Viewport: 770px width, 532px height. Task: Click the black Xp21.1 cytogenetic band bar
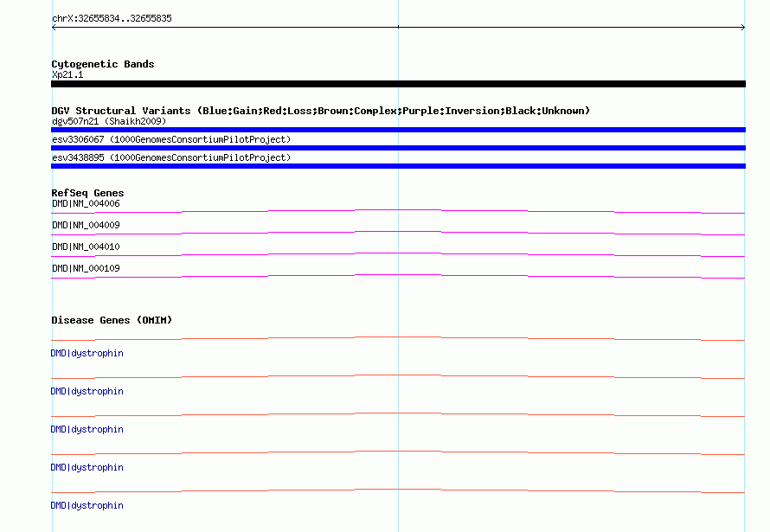[x=398, y=84]
